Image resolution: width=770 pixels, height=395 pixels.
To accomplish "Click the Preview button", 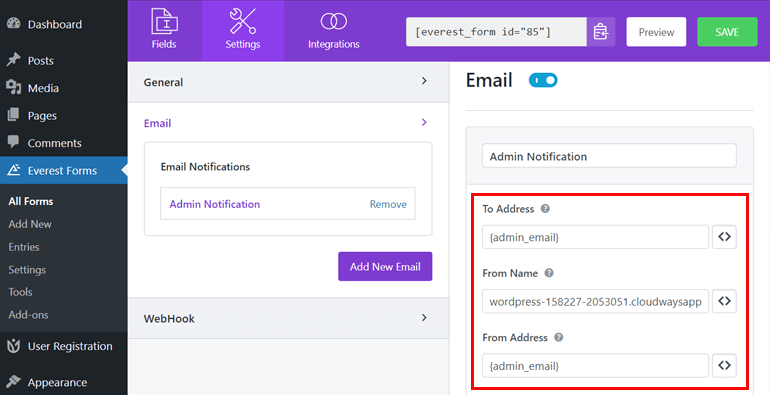I will pos(656,32).
